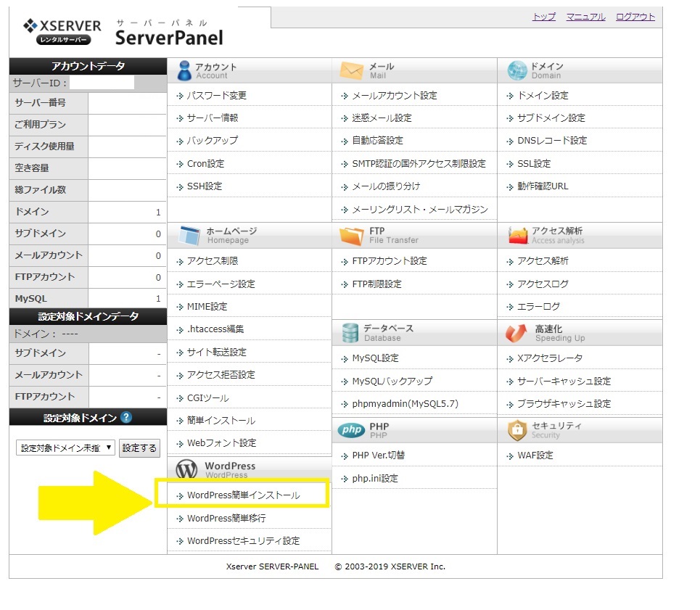Open SSH設定
This screenshot has height=610, width=700.
click(205, 186)
